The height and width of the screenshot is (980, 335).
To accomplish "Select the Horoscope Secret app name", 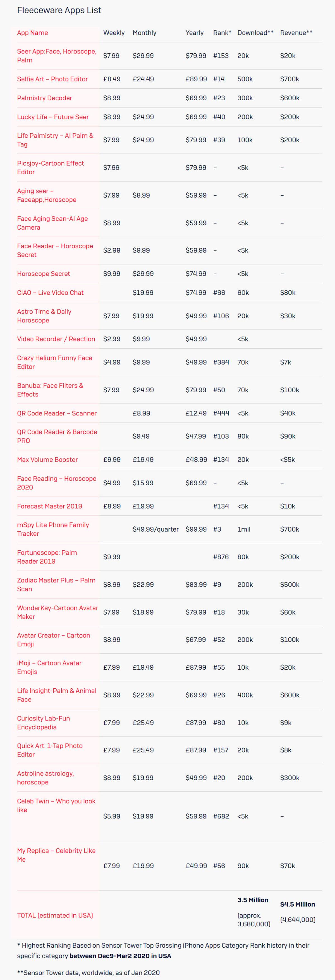I will pos(43,274).
